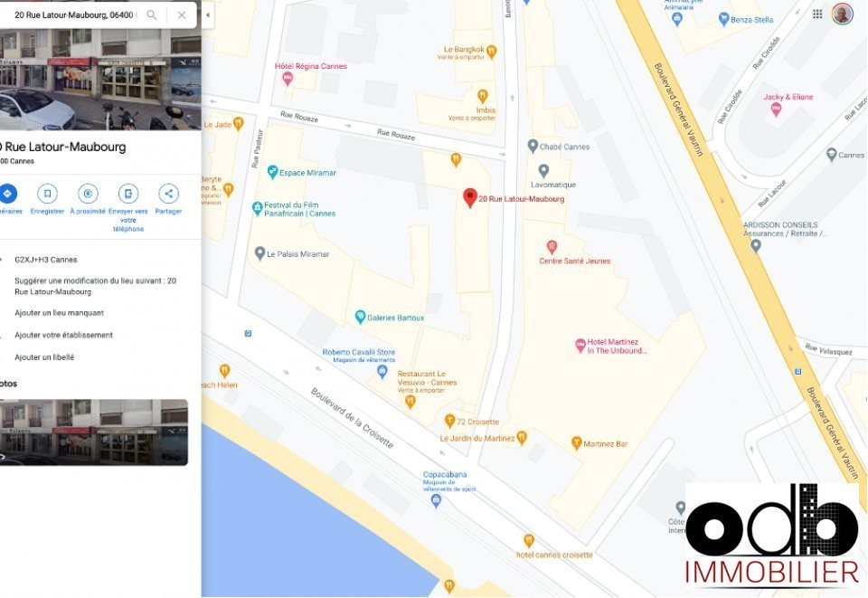
Task: Collapse the side panel arrow
Action: [208, 15]
